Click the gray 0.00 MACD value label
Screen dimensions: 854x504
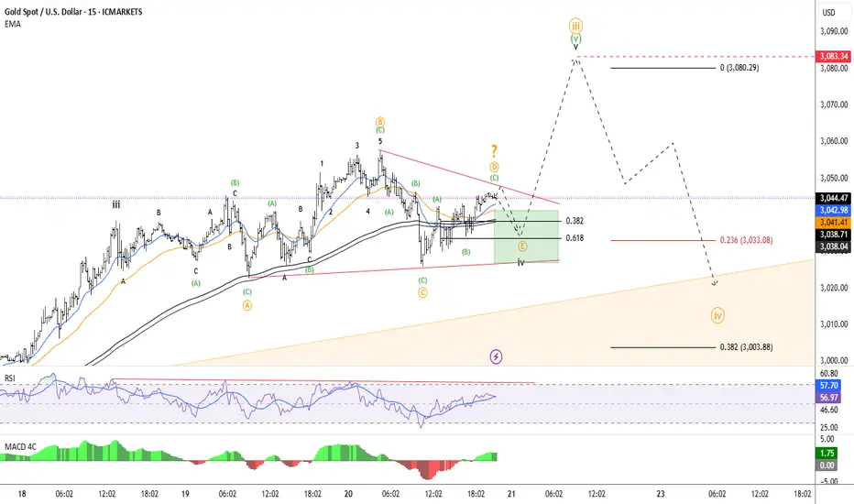pos(827,466)
